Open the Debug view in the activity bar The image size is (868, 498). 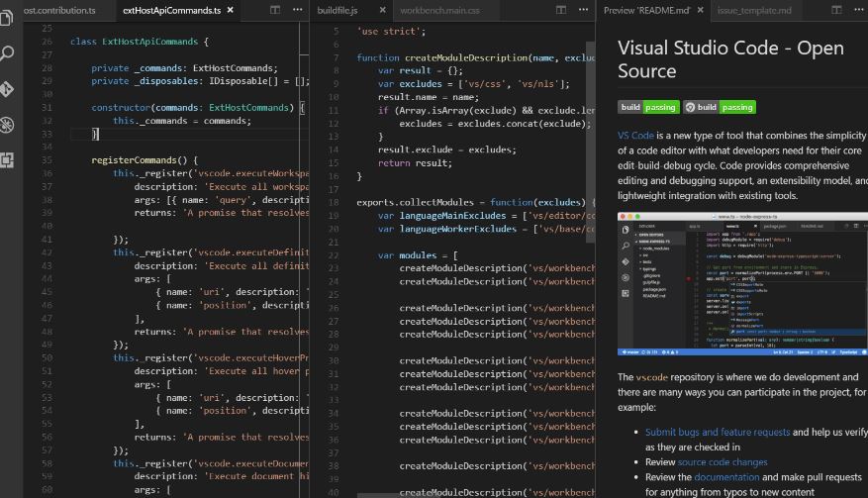[x=7, y=125]
